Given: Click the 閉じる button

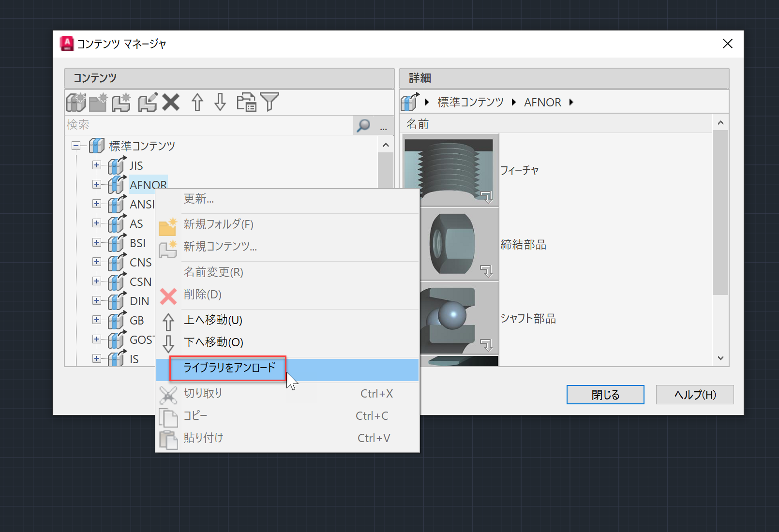Looking at the screenshot, I should point(605,394).
